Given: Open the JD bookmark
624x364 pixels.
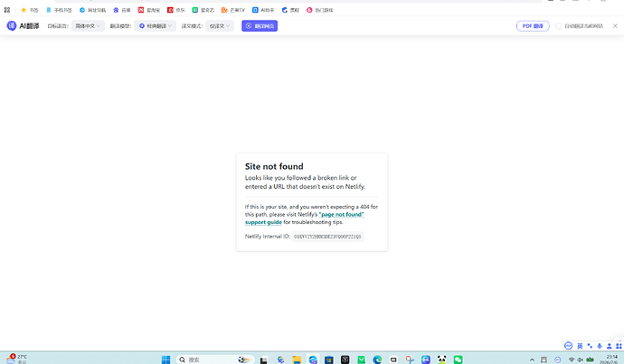Looking at the screenshot, I should [x=176, y=10].
